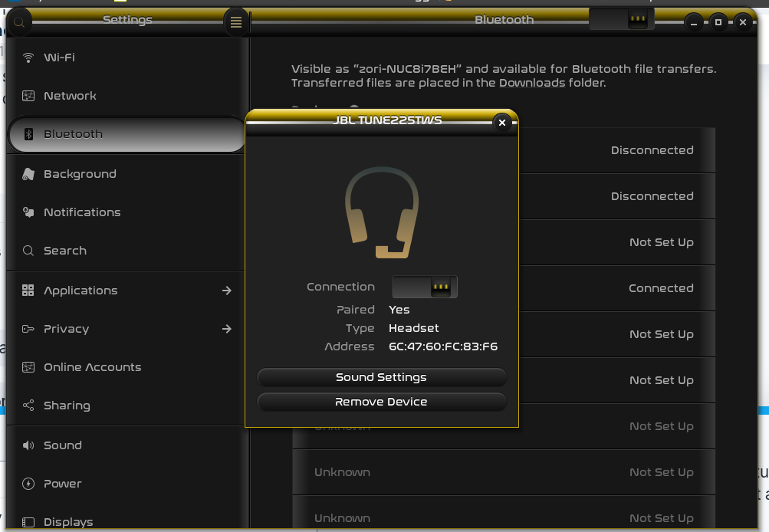Click the Background sidebar icon
Image resolution: width=769 pixels, height=532 pixels.
click(x=28, y=174)
